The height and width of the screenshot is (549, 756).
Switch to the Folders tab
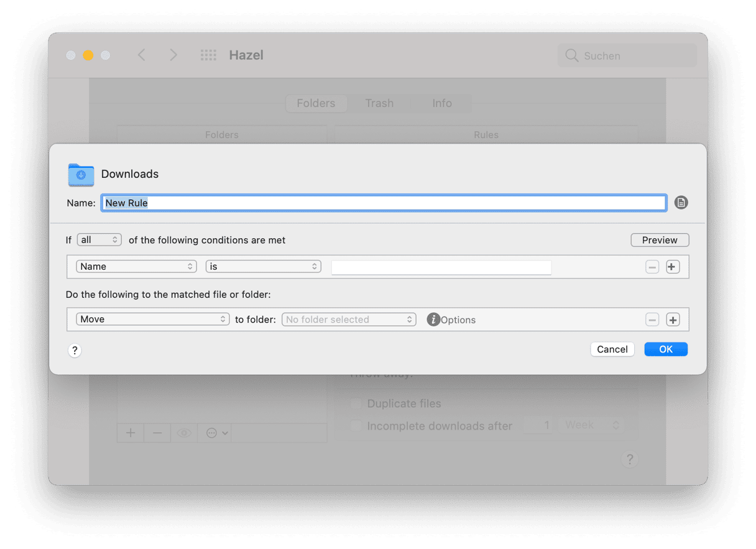tap(316, 103)
